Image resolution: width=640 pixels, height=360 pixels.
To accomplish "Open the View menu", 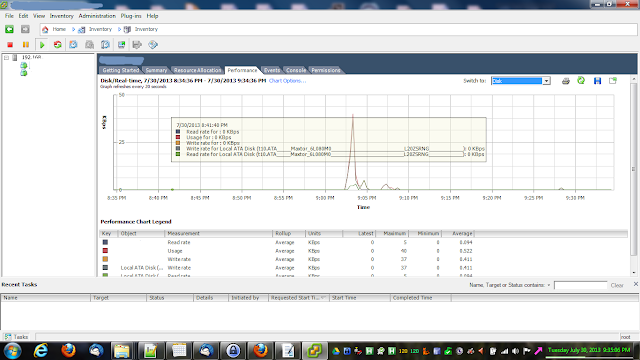I will point(39,16).
